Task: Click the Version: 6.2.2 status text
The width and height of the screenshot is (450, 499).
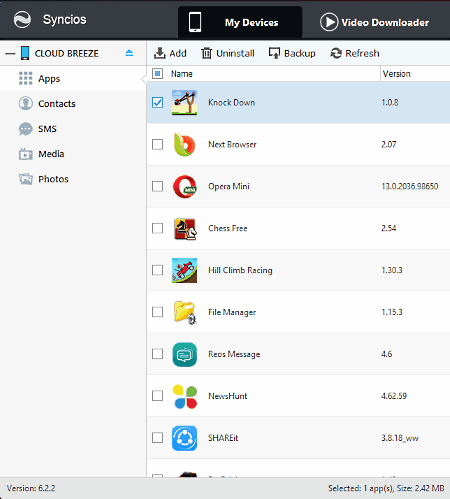Action: pos(31,488)
